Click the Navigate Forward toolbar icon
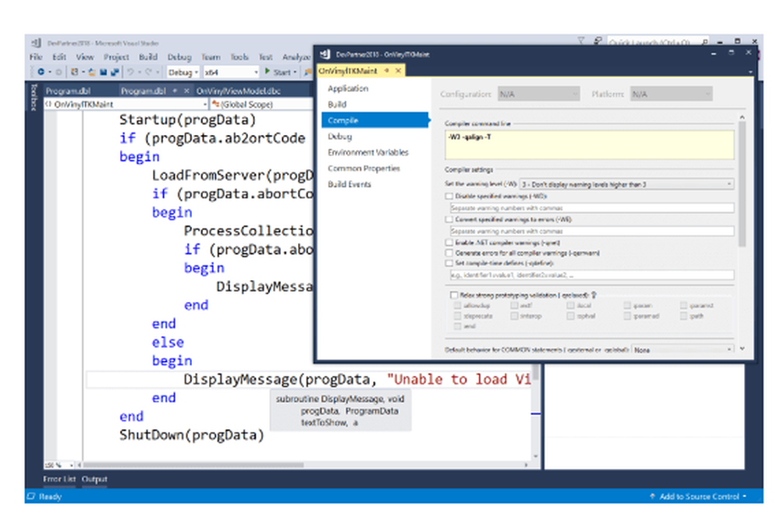The height and width of the screenshot is (532, 780). coord(58,73)
